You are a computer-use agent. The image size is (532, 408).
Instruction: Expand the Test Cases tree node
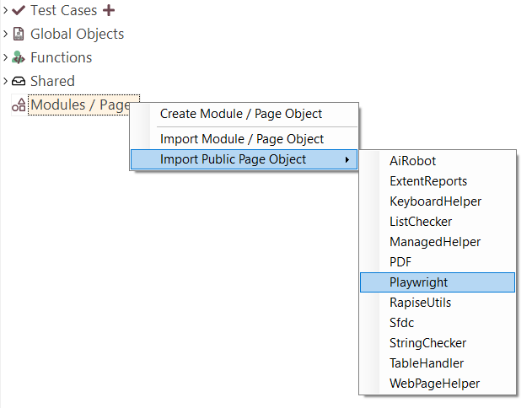(6, 11)
